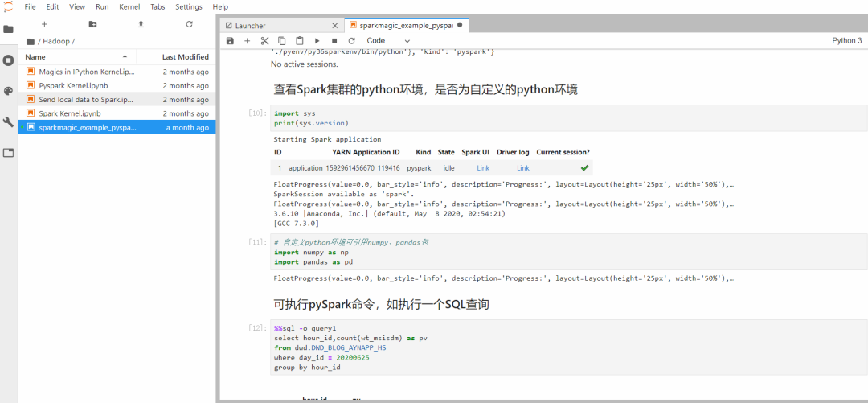Click the [10] cell prompt
Screen dimensions: 868x403
pos(257,113)
